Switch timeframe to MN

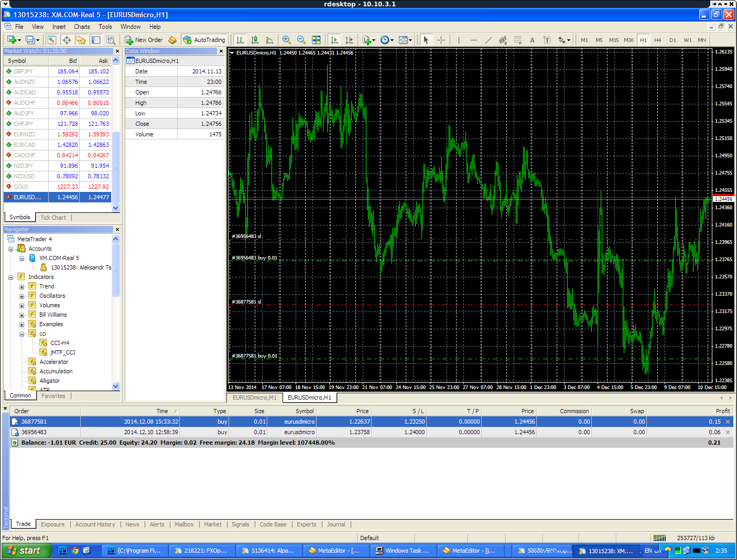point(702,40)
